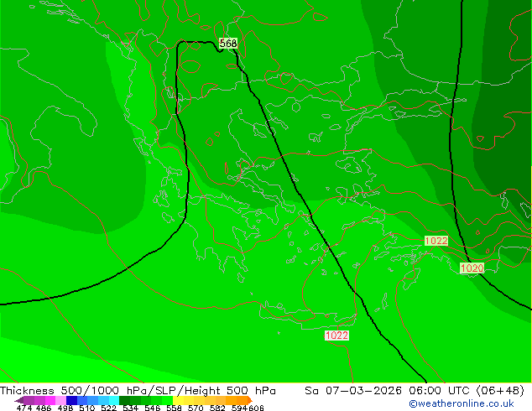
Task: Click the dark blue legend swatch above 498
Action: (x=71, y=400)
